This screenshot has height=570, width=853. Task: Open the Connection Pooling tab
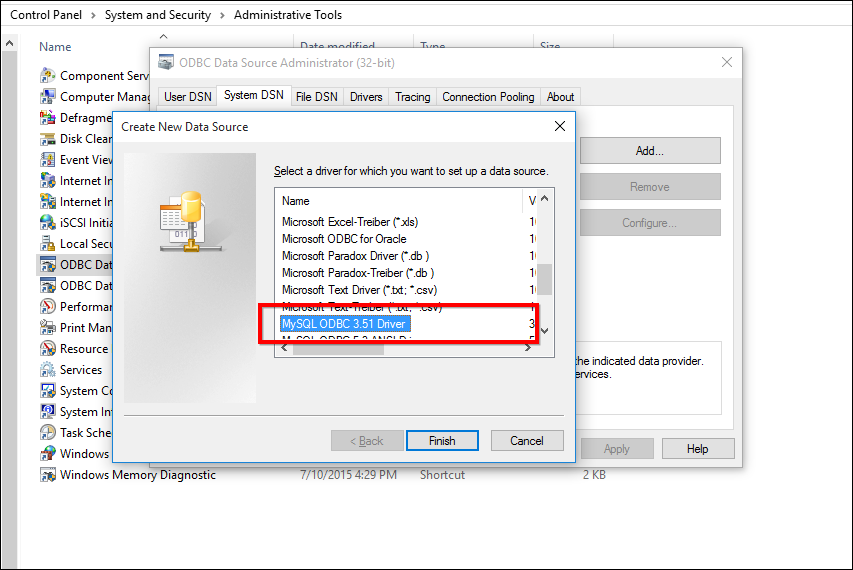pos(488,97)
